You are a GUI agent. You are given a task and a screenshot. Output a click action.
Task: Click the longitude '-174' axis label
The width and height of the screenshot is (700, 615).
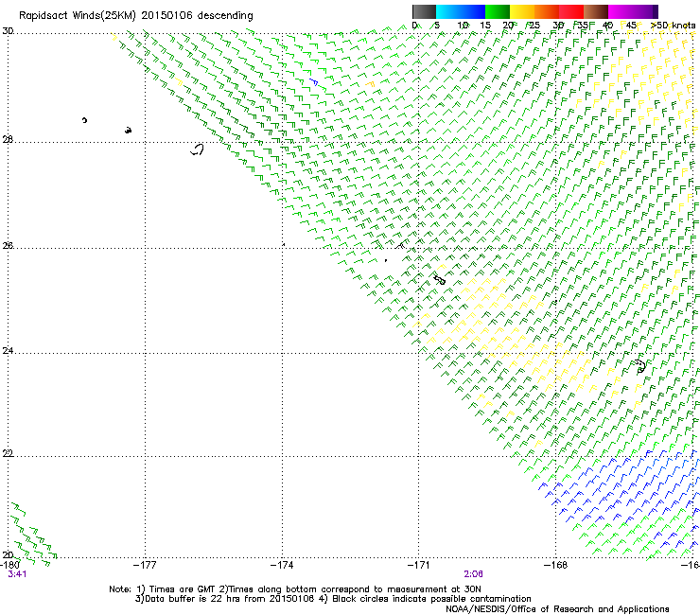(x=282, y=565)
